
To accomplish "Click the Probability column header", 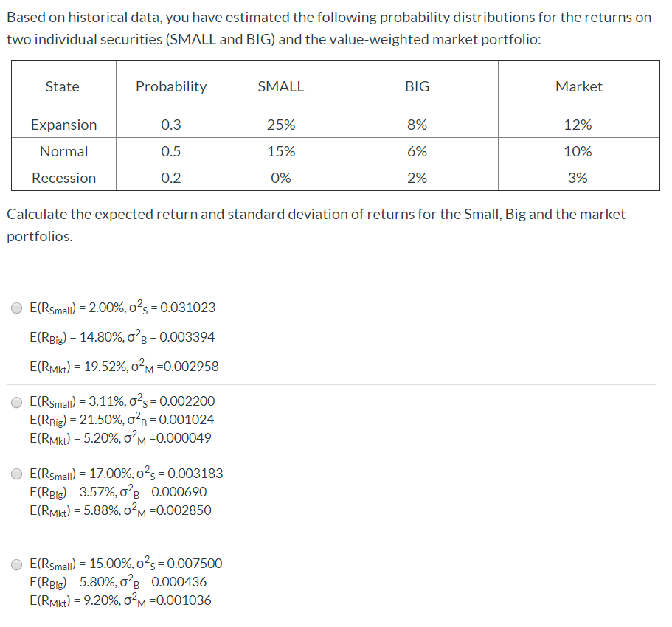I will [x=170, y=86].
